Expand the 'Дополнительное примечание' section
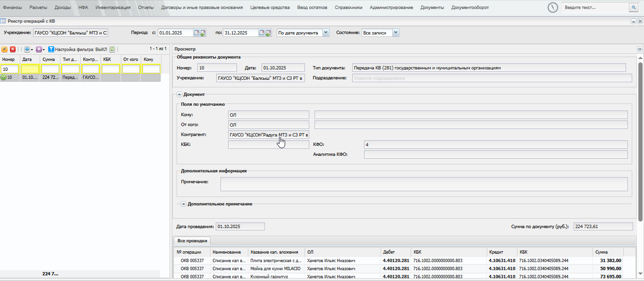 184,204
